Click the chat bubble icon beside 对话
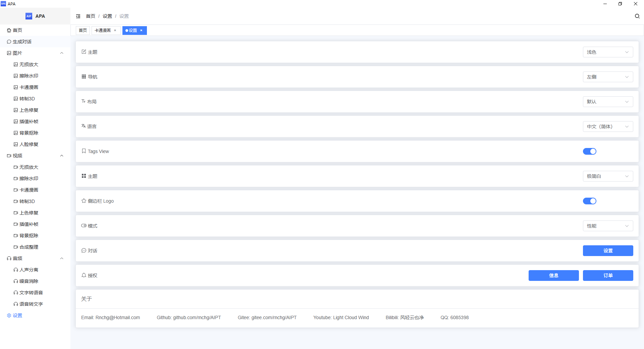This screenshot has width=644, height=349. pyautogui.click(x=84, y=250)
